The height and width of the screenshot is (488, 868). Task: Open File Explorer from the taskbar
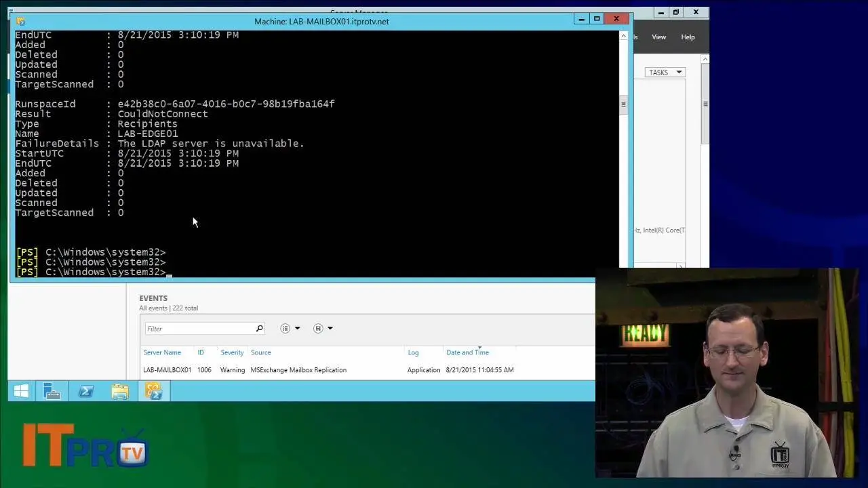[x=120, y=391]
